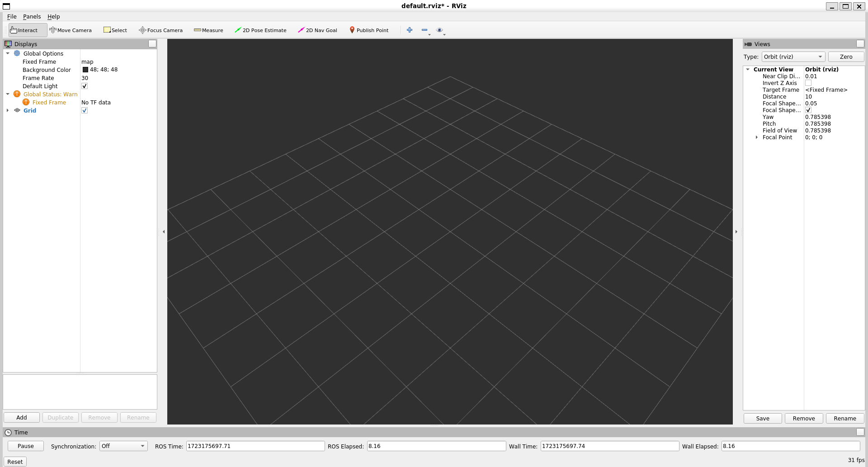Image resolution: width=868 pixels, height=467 pixels.
Task: Pause the time with Pause button
Action: coord(26,446)
